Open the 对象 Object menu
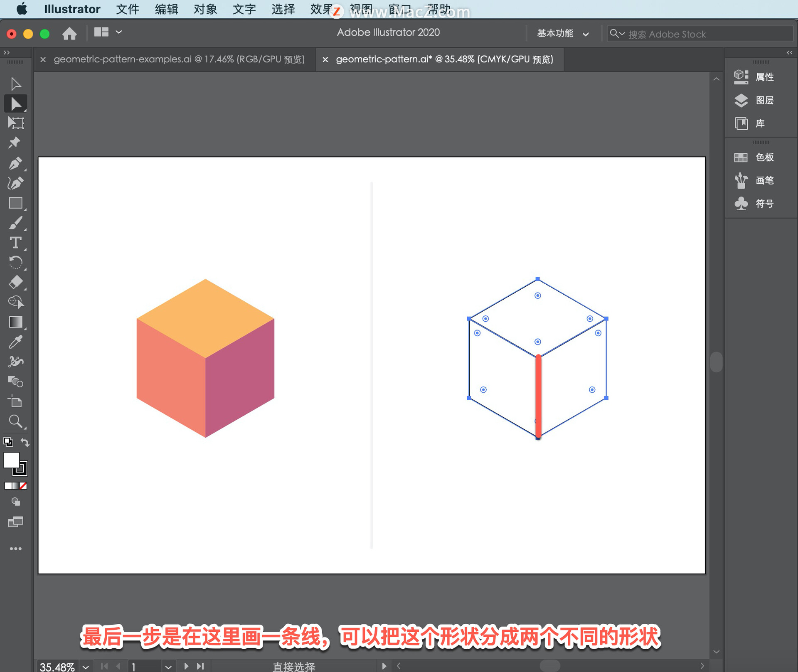798x672 pixels. (x=205, y=9)
